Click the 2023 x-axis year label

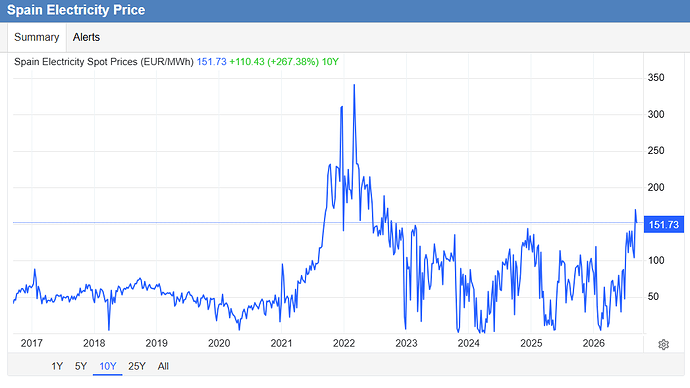(406, 343)
